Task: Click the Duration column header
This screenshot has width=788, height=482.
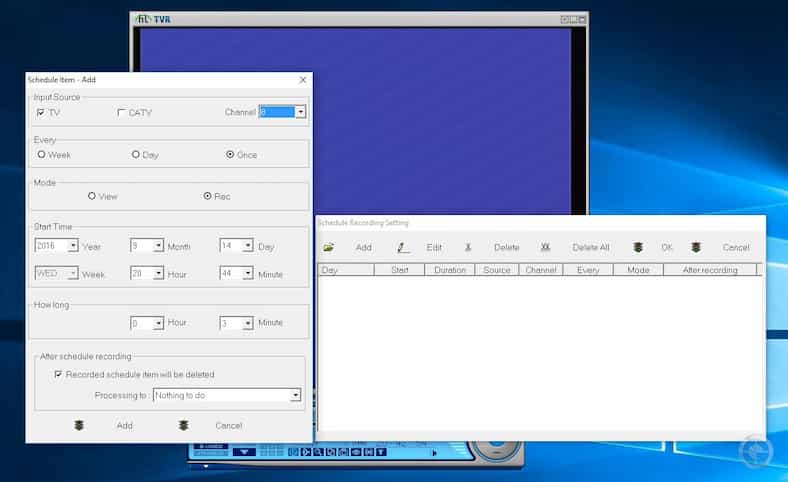Action: 449,270
